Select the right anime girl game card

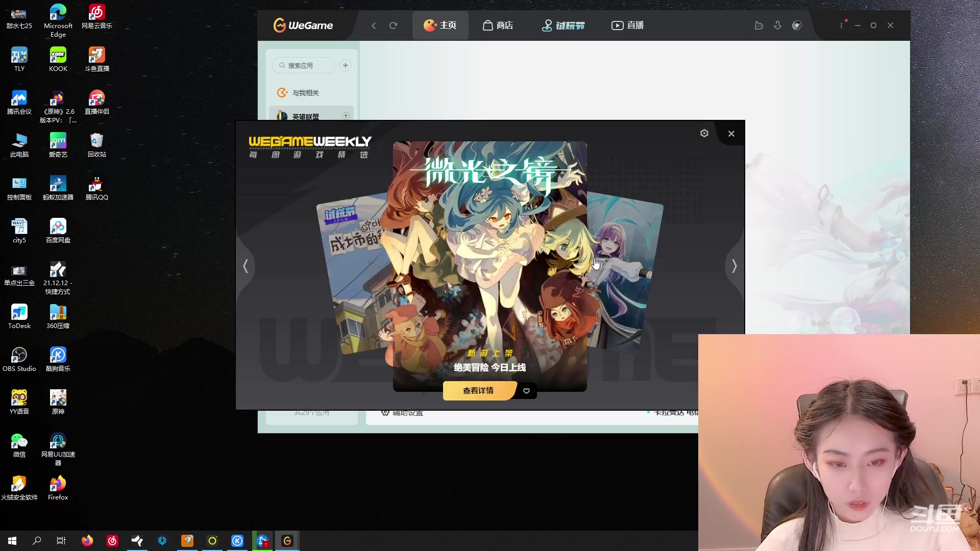[x=624, y=273]
